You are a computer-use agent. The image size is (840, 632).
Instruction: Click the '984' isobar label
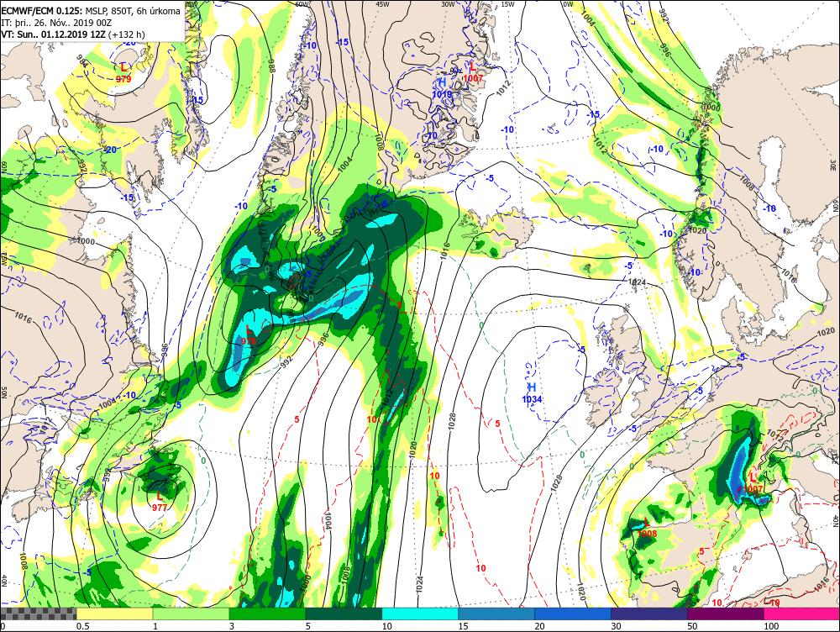(x=82, y=61)
